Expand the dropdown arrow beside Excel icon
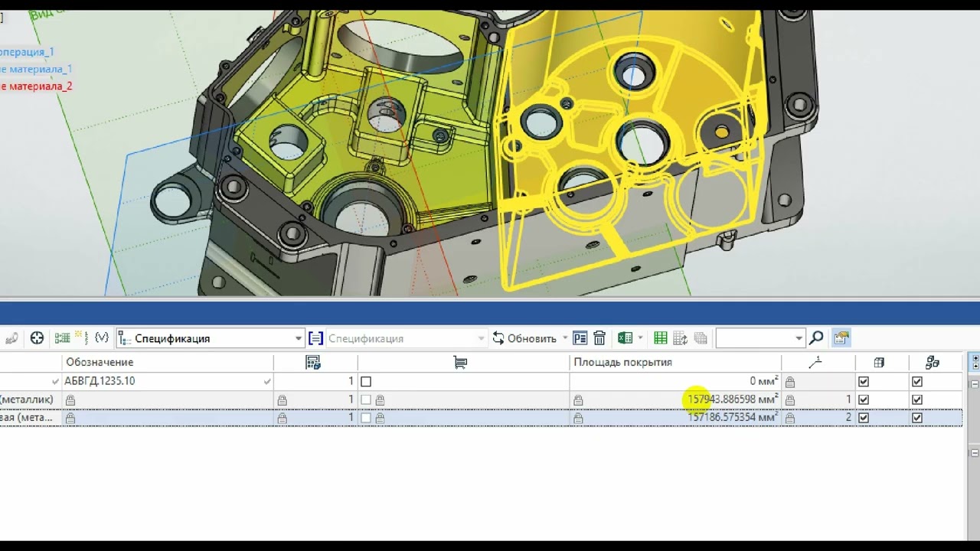The width and height of the screenshot is (980, 551). [x=640, y=338]
